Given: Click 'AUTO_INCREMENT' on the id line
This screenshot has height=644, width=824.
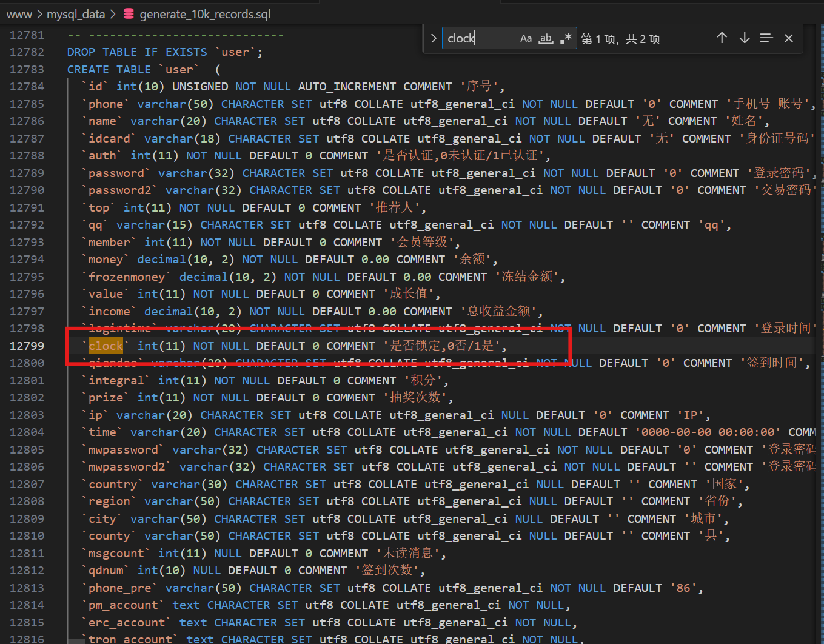Looking at the screenshot, I should 347,87.
